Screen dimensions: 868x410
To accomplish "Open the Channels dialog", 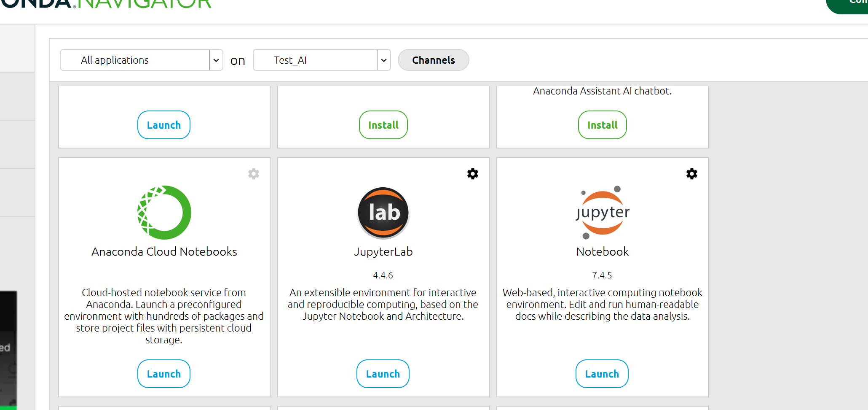I will (434, 60).
